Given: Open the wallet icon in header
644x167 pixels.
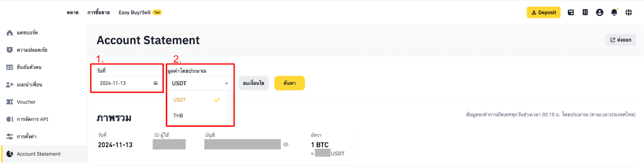Looking at the screenshot, I should (571, 12).
